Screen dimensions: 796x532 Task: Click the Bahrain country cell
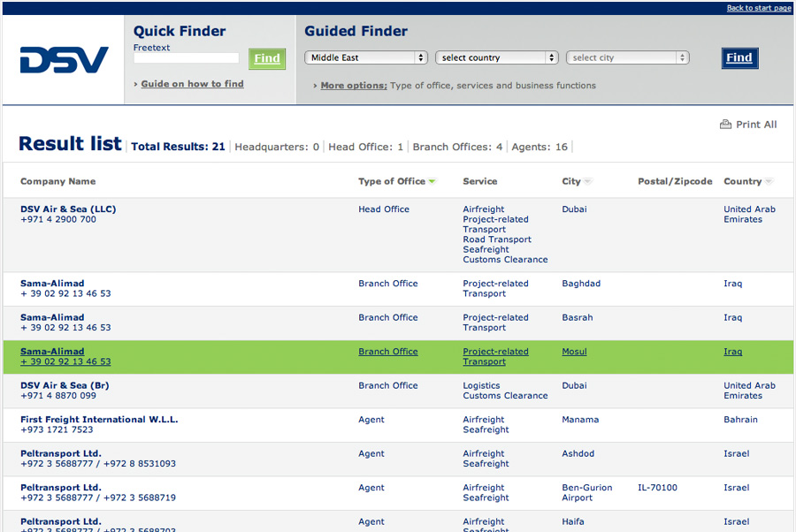[740, 420]
